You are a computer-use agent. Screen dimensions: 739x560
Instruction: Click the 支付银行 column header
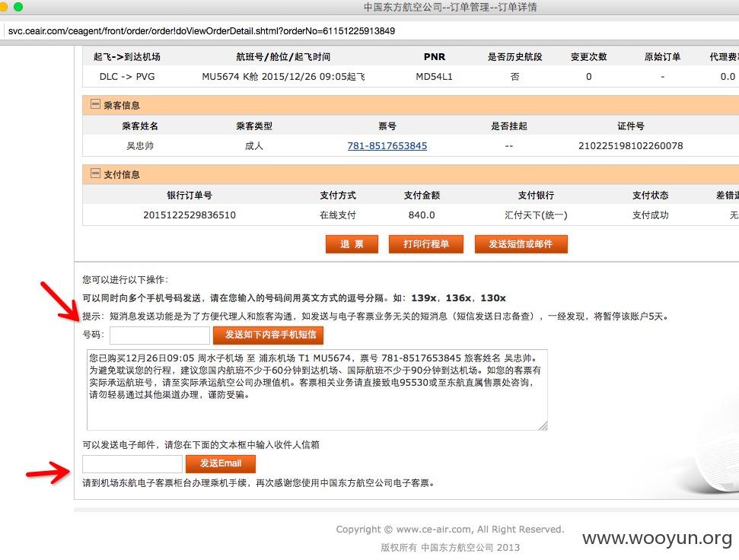pos(536,195)
